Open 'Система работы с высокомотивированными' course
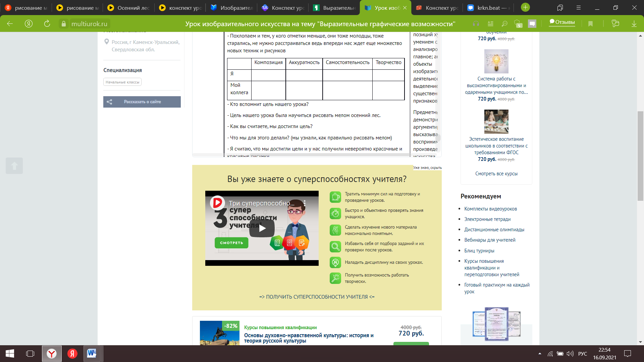 [496, 85]
